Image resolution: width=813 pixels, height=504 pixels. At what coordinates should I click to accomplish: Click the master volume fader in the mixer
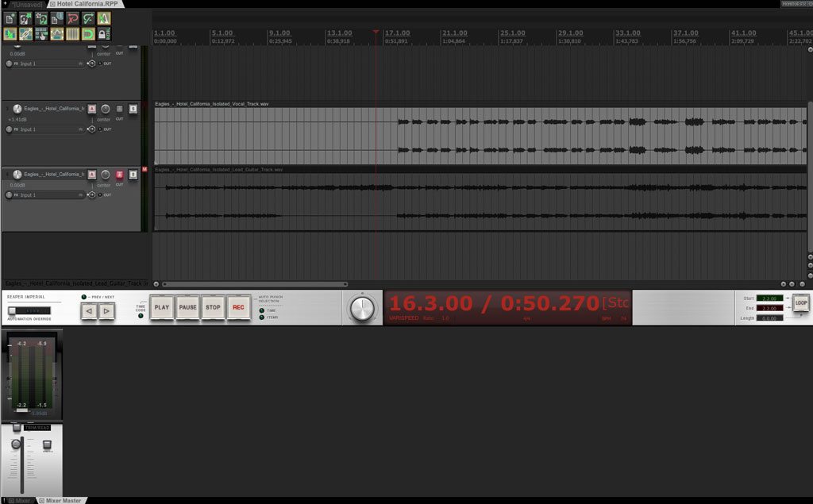click(x=15, y=445)
